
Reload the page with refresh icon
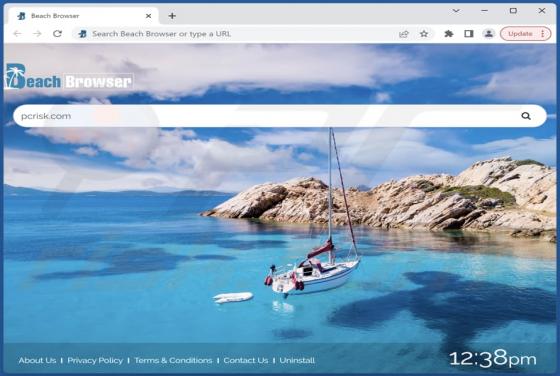[58, 34]
